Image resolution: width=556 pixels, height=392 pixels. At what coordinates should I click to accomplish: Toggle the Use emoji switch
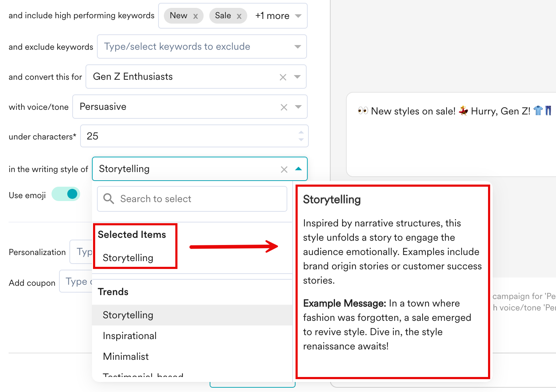pos(66,194)
